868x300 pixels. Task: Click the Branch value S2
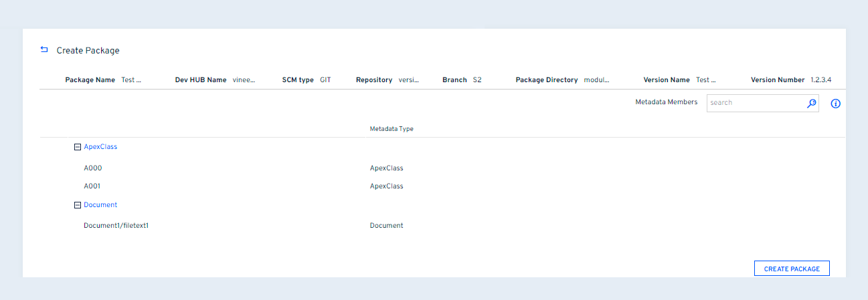tap(477, 80)
